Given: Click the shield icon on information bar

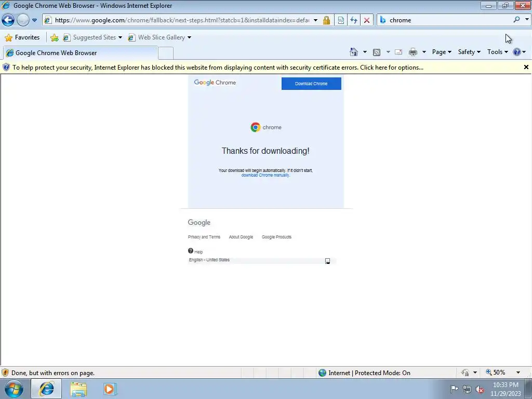Looking at the screenshot, I should (x=6, y=67).
